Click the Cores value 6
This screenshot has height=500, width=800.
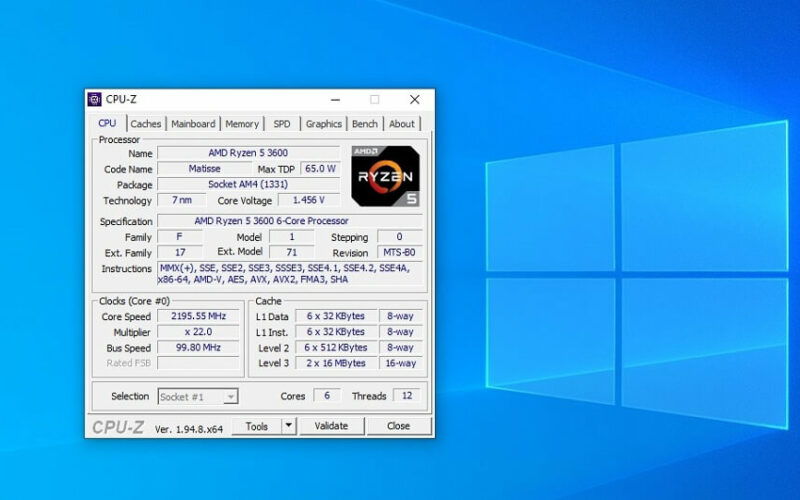tap(327, 395)
